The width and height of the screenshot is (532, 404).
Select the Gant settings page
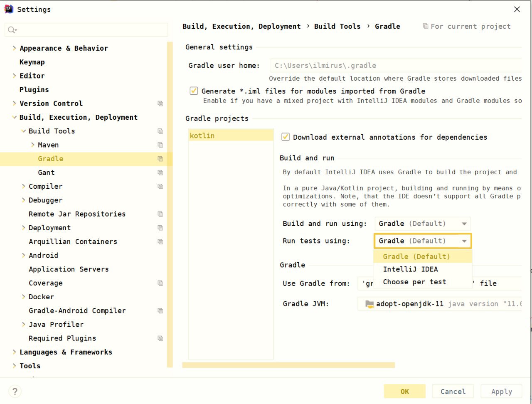(46, 172)
